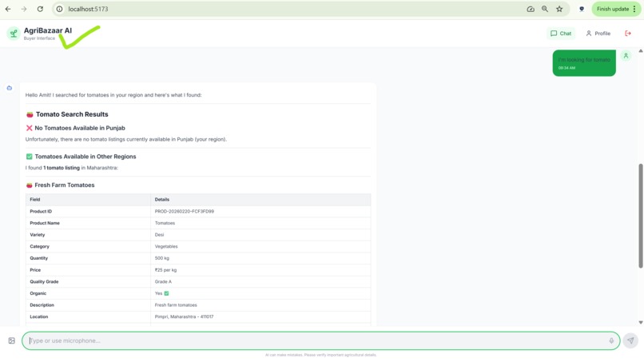The width and height of the screenshot is (644, 362).
Task: Click the quantity value 500 kg
Action: coord(162,258)
